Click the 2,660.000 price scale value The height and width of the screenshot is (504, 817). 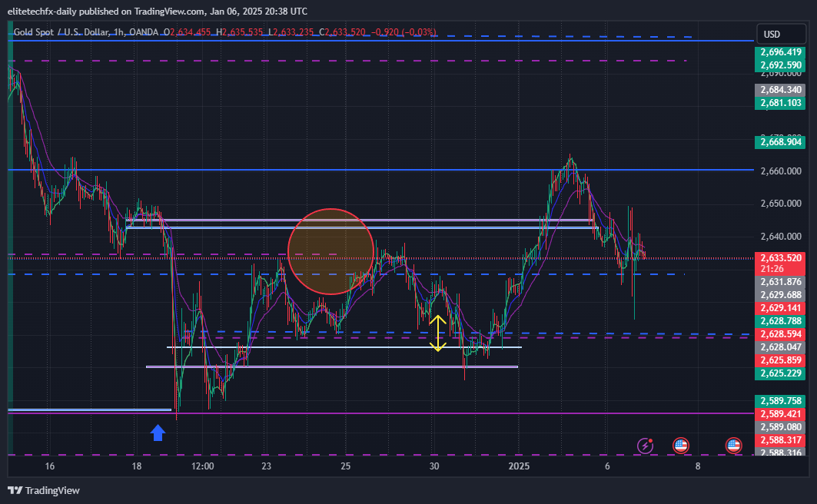(x=781, y=171)
